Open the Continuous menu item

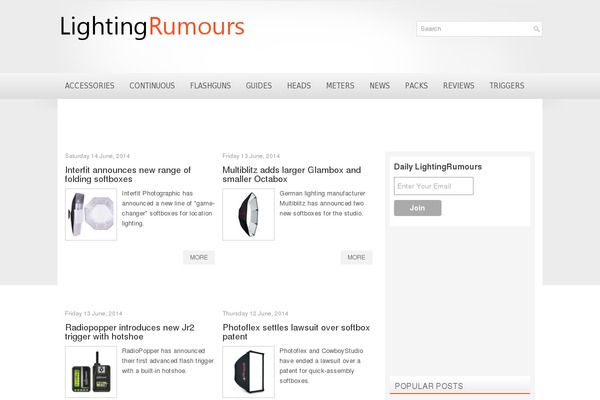152,86
